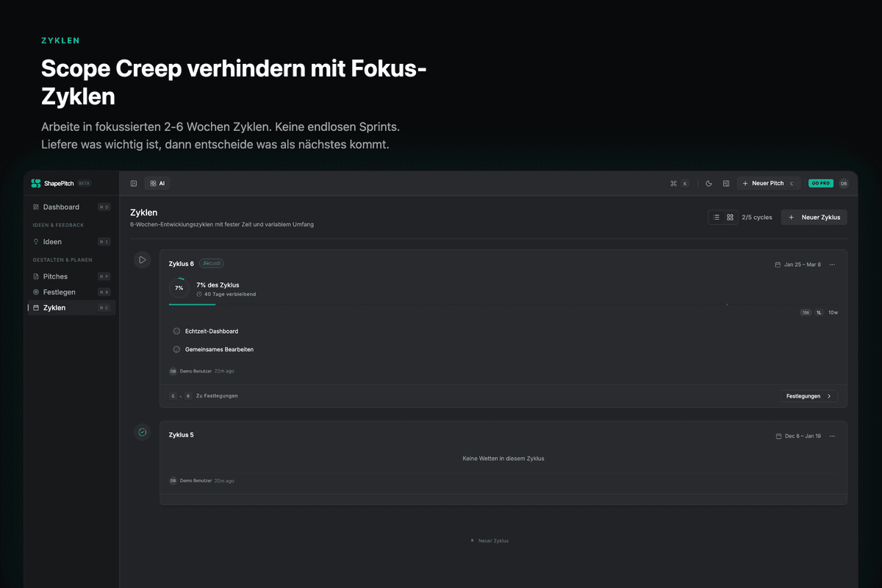The image size is (882, 588).
Task: Click the Neuer Zyklus button
Action: click(814, 218)
